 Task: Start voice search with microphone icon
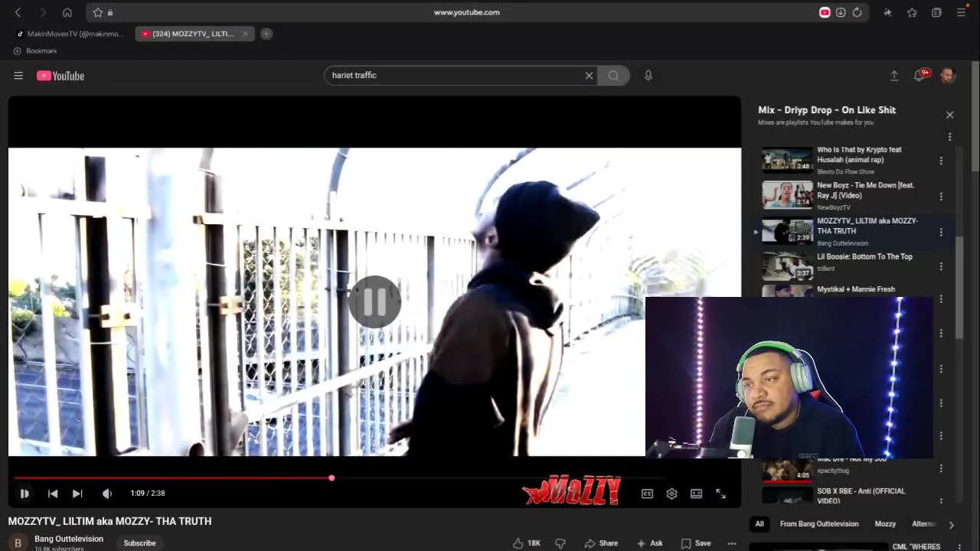[x=648, y=76]
